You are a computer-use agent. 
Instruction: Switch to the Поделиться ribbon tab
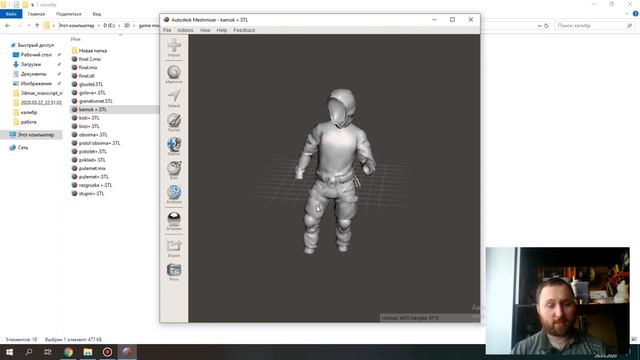point(69,14)
